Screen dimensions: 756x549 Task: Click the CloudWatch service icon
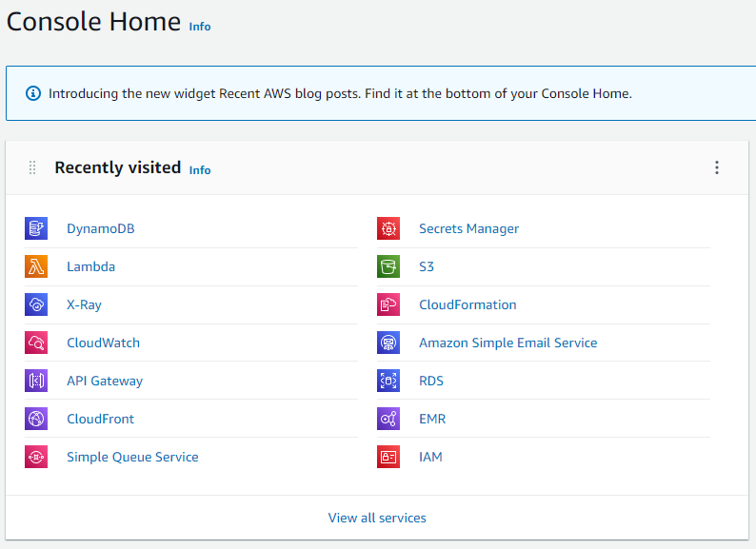coord(35,343)
